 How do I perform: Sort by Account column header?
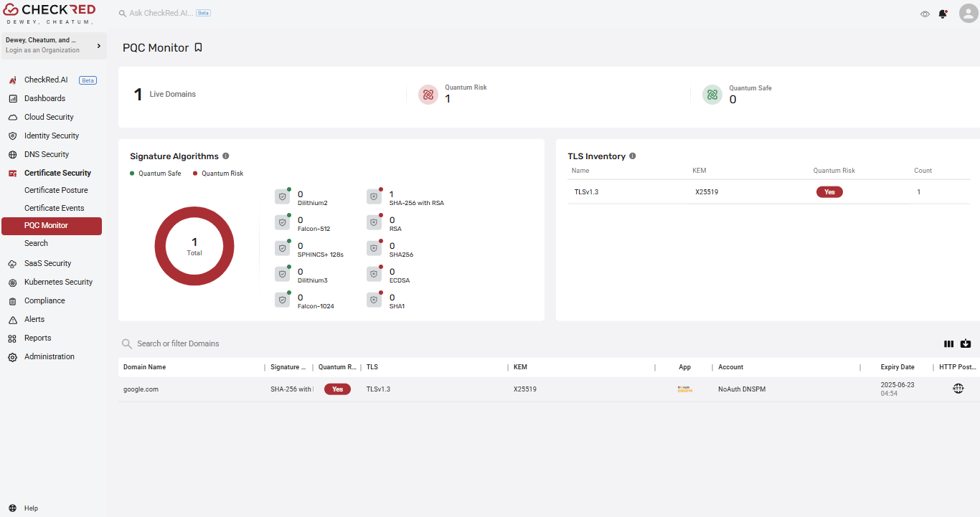pyautogui.click(x=730, y=367)
